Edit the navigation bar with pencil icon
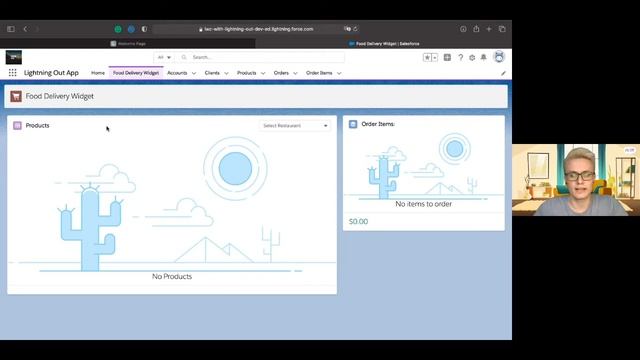The image size is (640, 360). click(x=503, y=73)
